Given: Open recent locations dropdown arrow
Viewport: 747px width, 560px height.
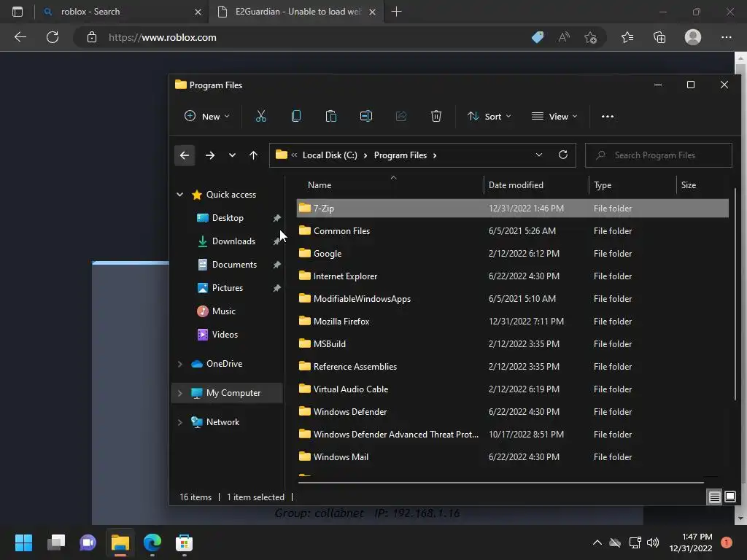Looking at the screenshot, I should [x=232, y=155].
